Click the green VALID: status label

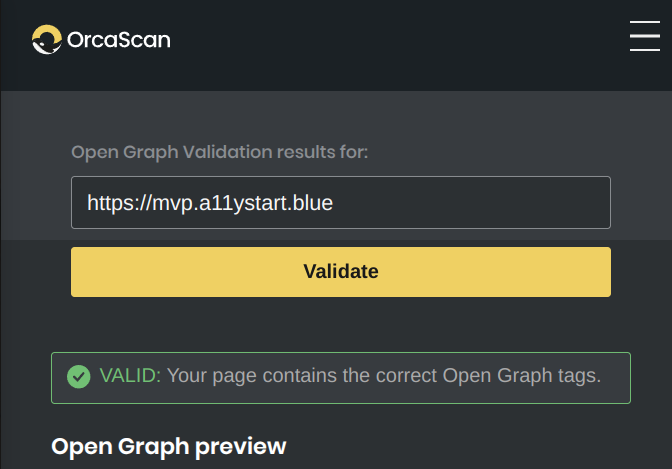point(130,376)
